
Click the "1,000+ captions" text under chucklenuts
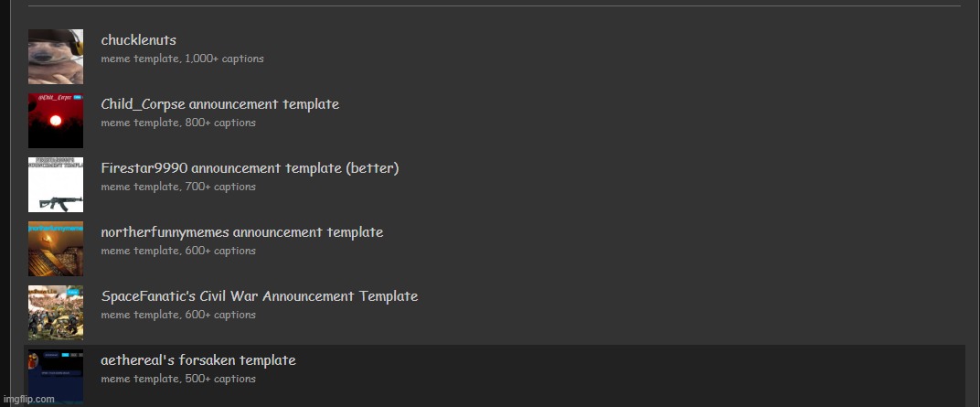pyautogui.click(x=224, y=59)
